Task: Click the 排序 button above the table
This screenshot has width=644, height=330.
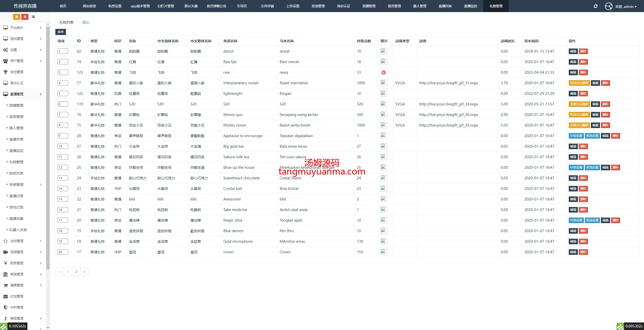Action: click(x=60, y=32)
